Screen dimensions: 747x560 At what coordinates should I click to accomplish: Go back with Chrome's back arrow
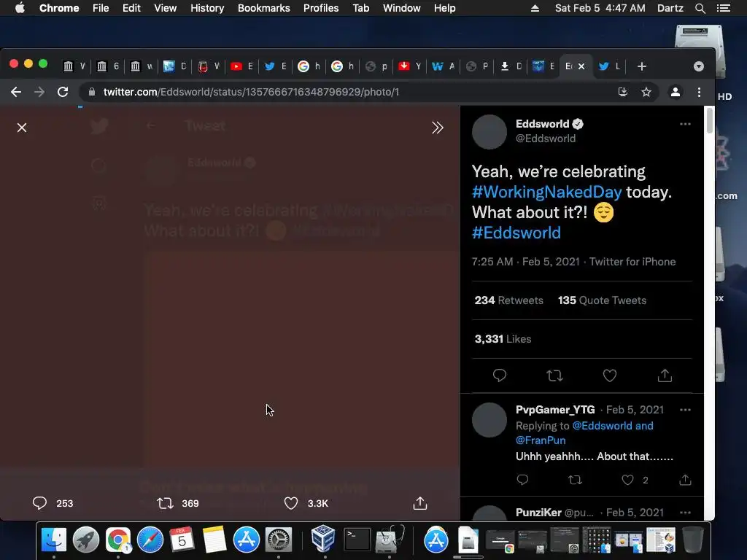tap(16, 92)
